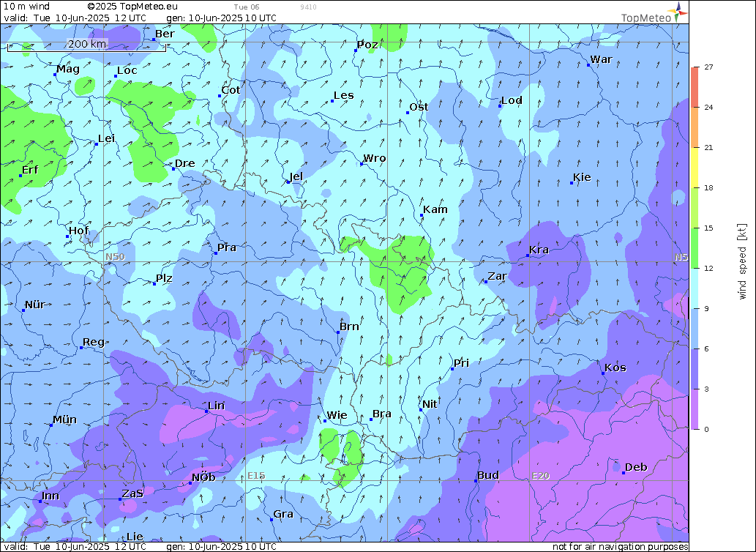Click the ©2025 TopMeteo.eu copyright text
Screen dimensions: 756x552
click(x=132, y=7)
